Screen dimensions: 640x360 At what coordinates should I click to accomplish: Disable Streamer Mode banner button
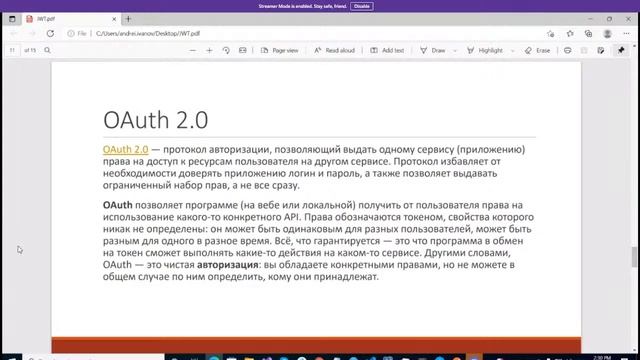coord(362,6)
